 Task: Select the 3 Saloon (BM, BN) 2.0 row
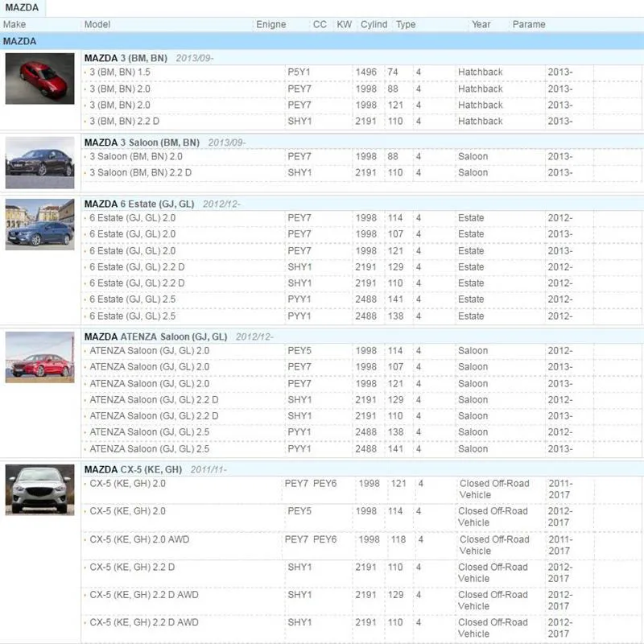(x=361, y=157)
